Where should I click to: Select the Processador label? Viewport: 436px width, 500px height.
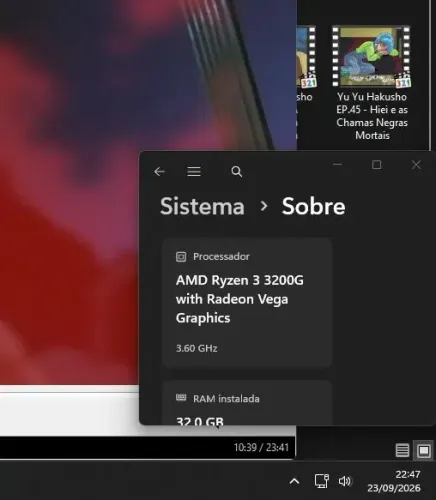tap(221, 256)
